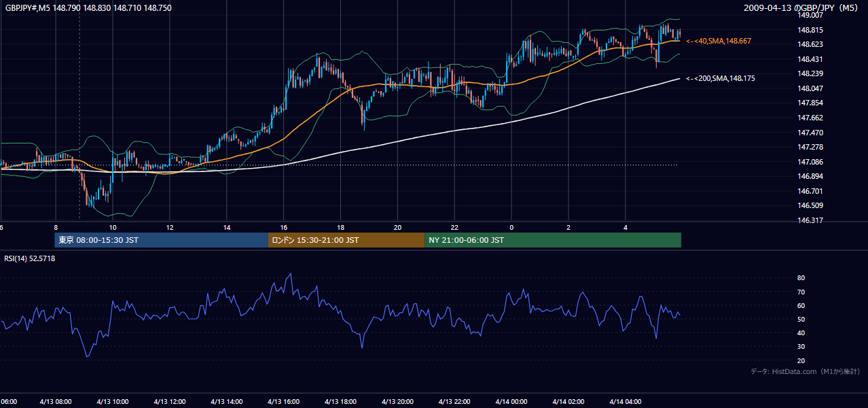The image size is (868, 408).
Task: Click hour tick 10 under price chart
Action: [113, 227]
